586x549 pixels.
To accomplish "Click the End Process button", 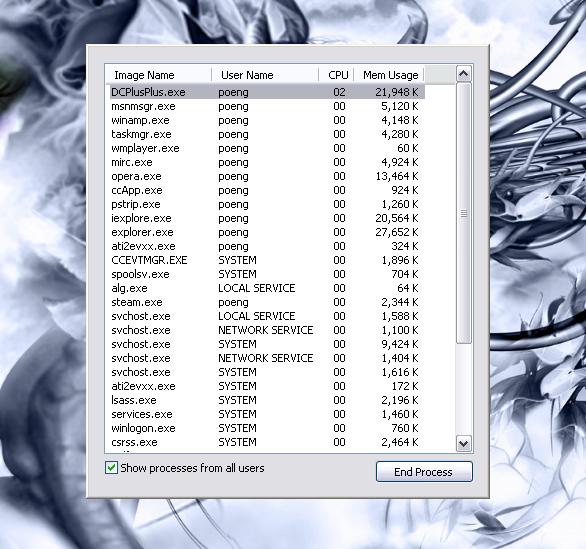I will pyautogui.click(x=424, y=472).
